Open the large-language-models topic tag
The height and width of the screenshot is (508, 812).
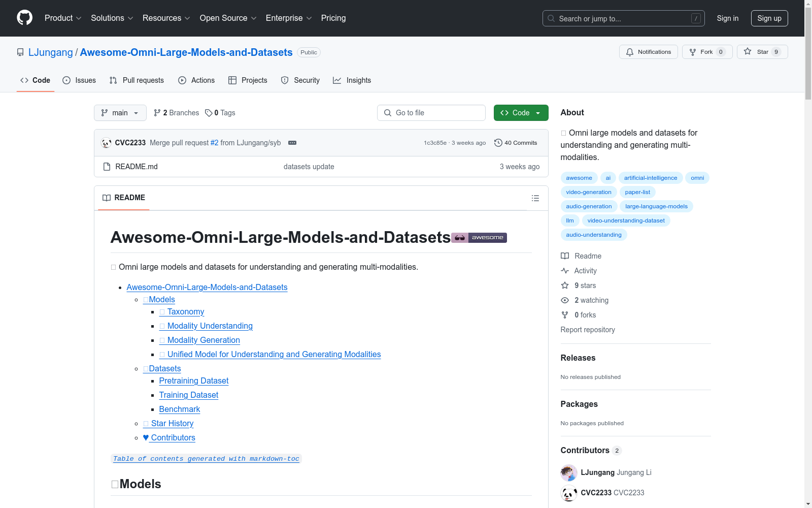pos(656,206)
